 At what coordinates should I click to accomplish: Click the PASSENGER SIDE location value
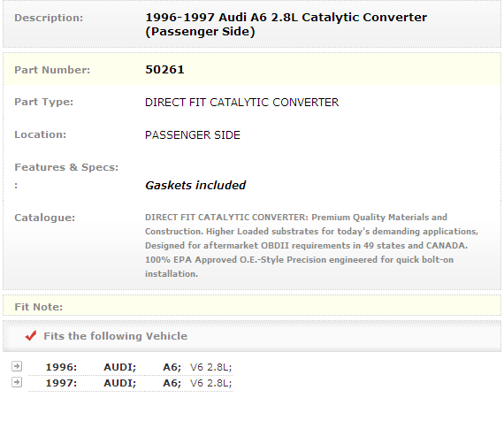coord(193,135)
